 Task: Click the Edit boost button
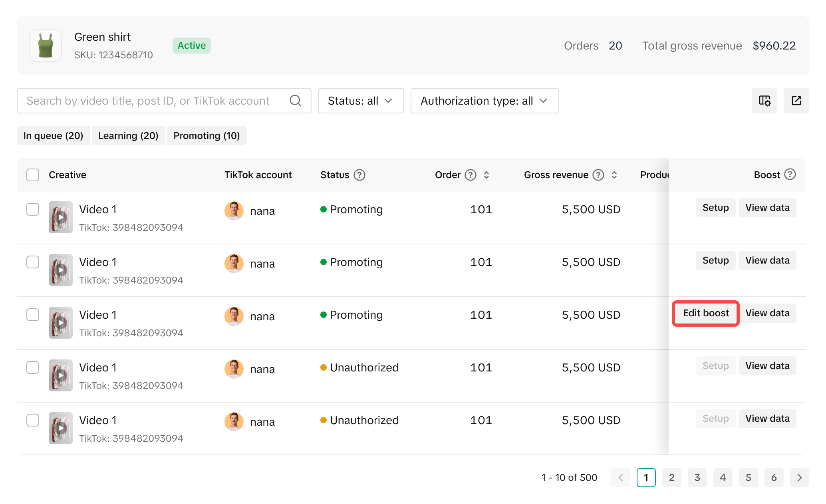[706, 313]
